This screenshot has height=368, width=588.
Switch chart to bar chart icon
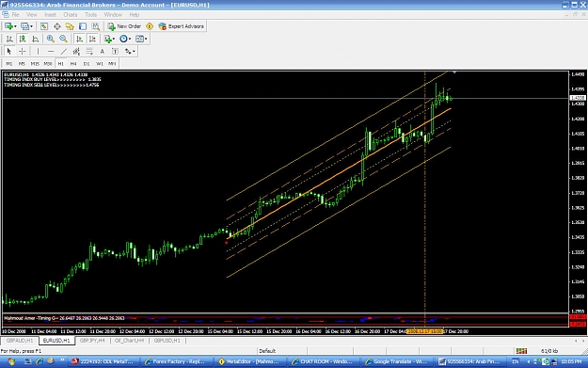coord(9,39)
